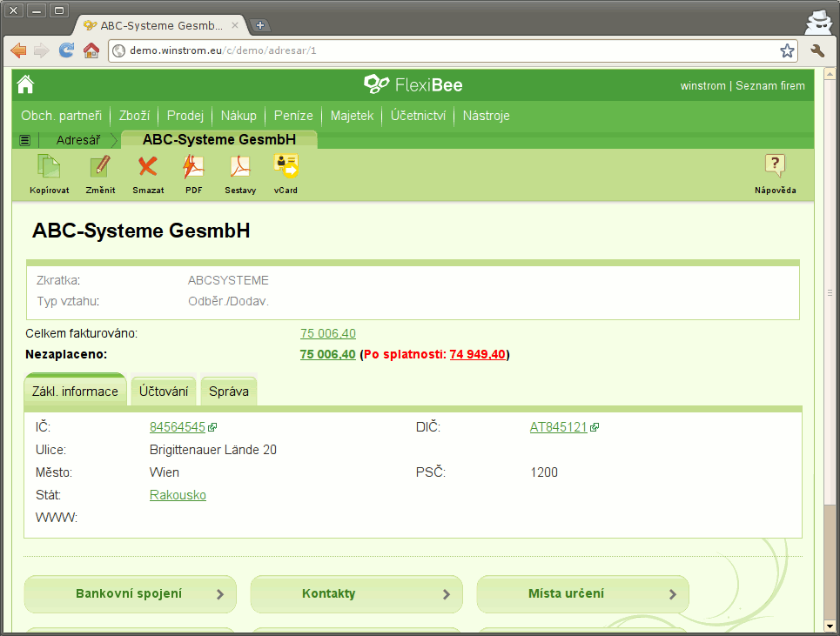
Task: Click page vertical scrollbar down arrow
Action: (x=830, y=626)
